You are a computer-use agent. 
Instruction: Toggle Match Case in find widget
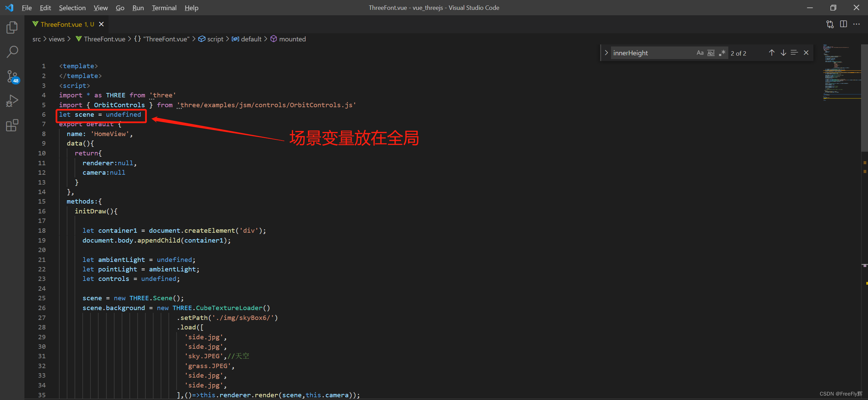(700, 53)
